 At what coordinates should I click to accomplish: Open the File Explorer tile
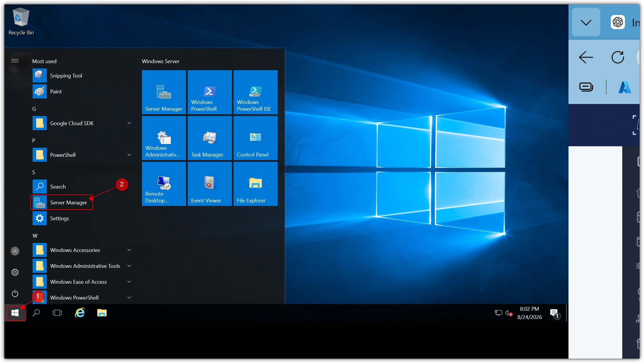click(x=256, y=184)
